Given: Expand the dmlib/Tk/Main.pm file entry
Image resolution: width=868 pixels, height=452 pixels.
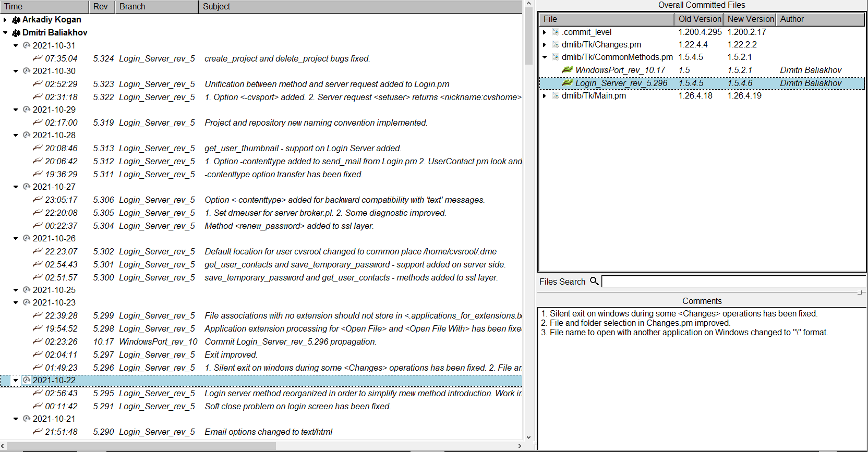Looking at the screenshot, I should [545, 96].
